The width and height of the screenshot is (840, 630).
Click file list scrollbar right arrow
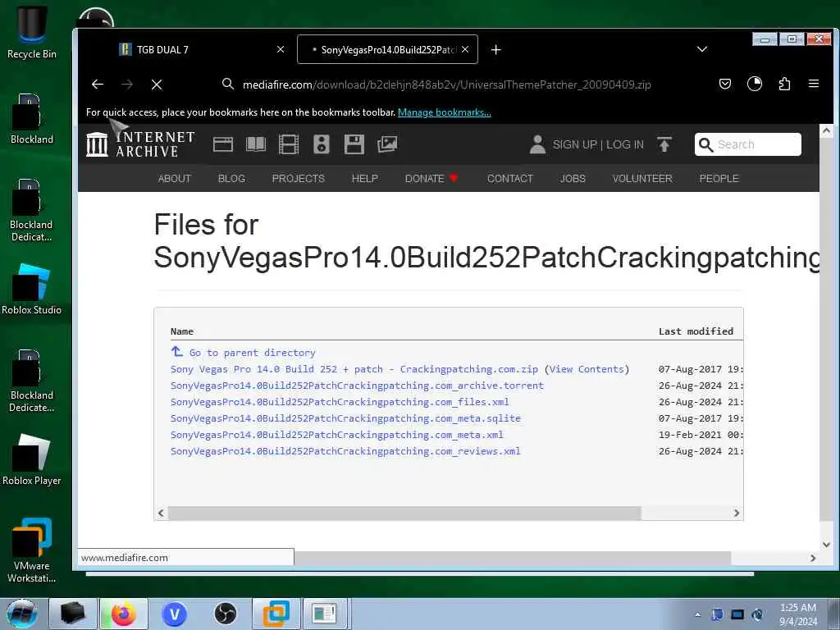(737, 514)
